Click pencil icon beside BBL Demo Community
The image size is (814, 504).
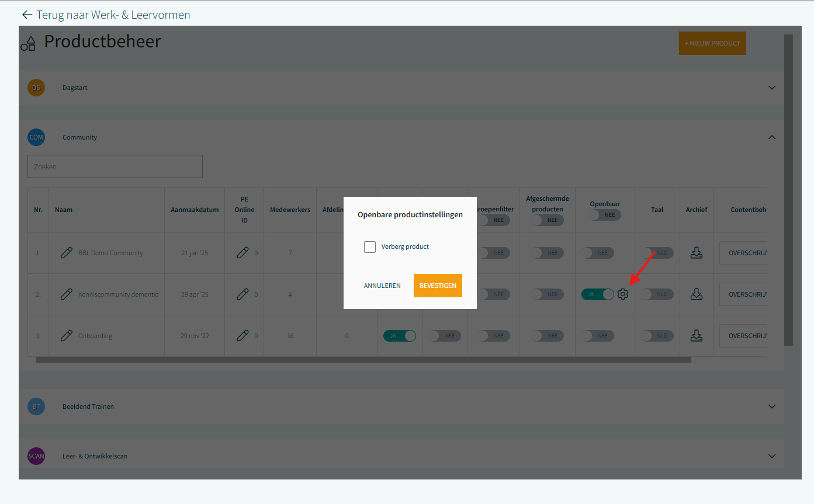tap(67, 253)
